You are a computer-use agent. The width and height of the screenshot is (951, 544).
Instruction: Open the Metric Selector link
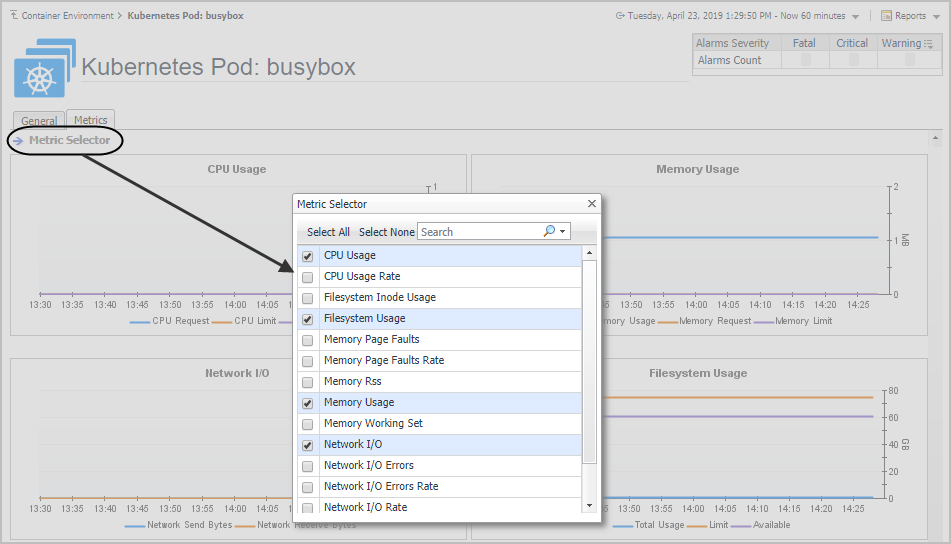coord(69,140)
